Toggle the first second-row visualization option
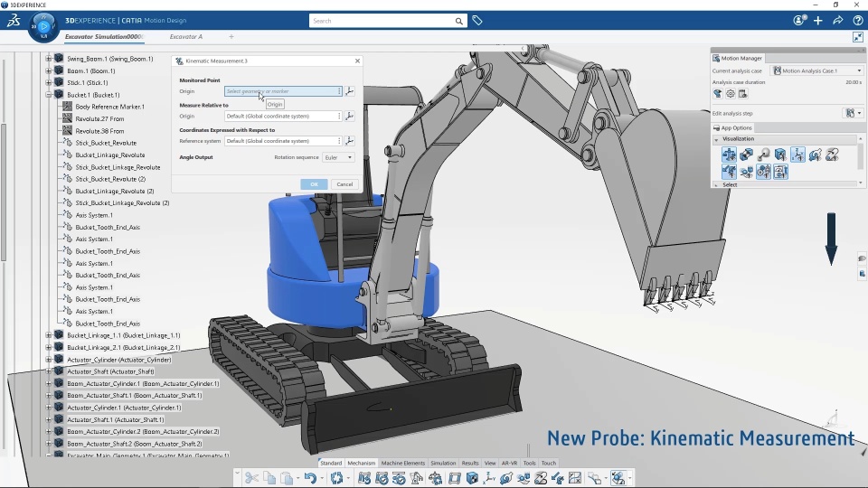This screenshot has height=488, width=868. (729, 172)
